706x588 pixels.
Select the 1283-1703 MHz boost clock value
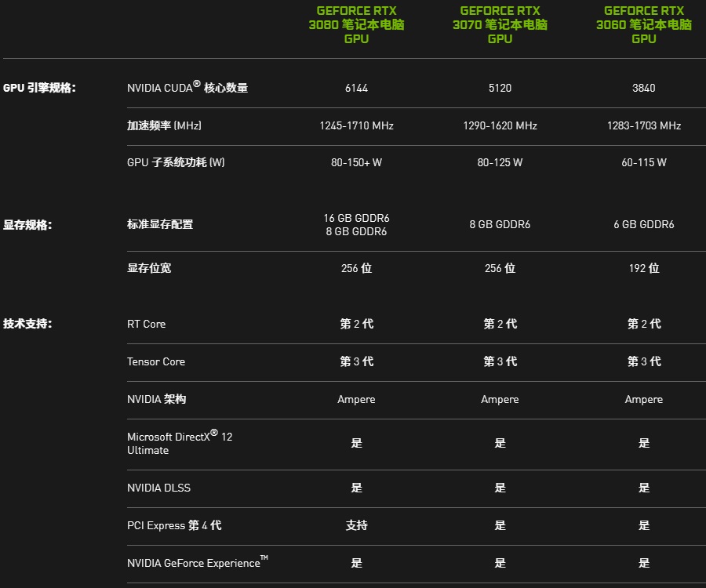(x=644, y=125)
